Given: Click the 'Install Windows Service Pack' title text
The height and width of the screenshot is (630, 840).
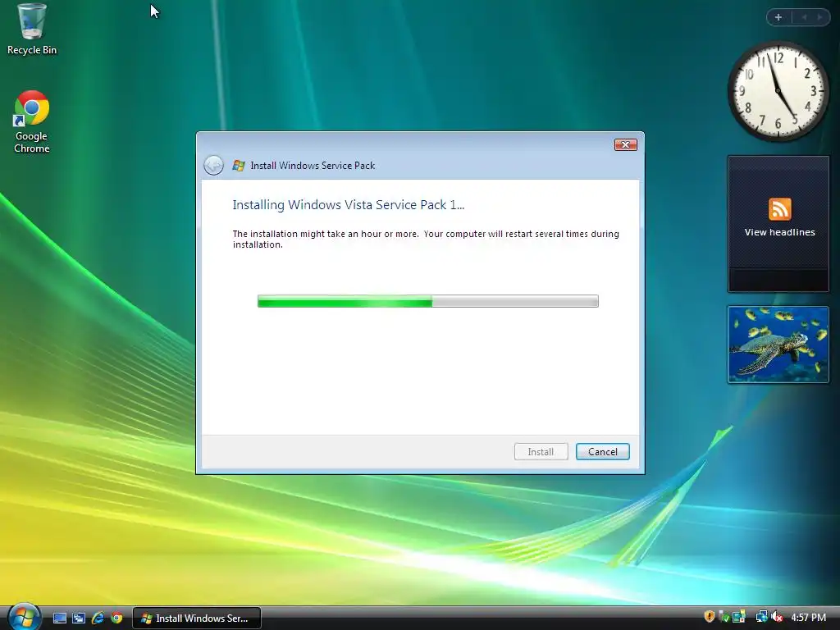Looking at the screenshot, I should (313, 166).
